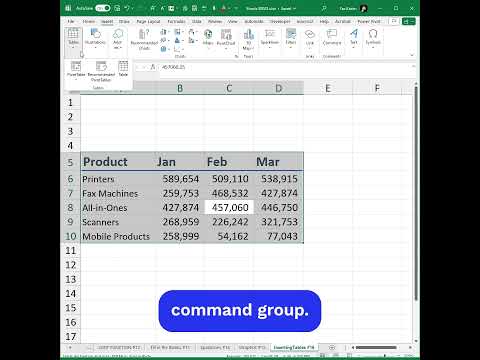
Task: Select column D header
Action: click(x=279, y=88)
